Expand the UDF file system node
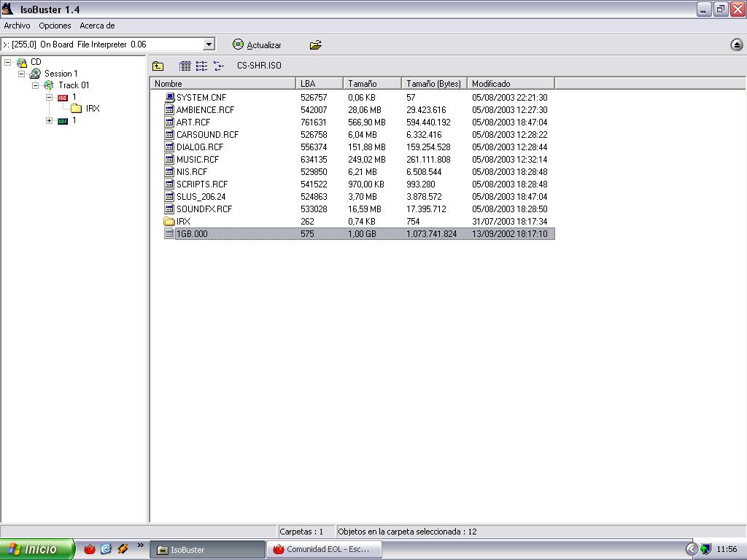This screenshot has width=747, height=560. point(49,121)
